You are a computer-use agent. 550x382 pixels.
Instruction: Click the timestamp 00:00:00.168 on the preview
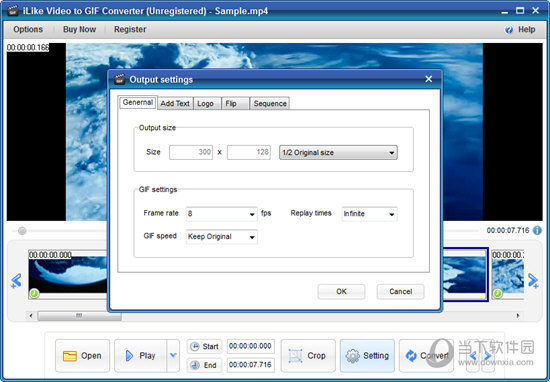point(28,47)
